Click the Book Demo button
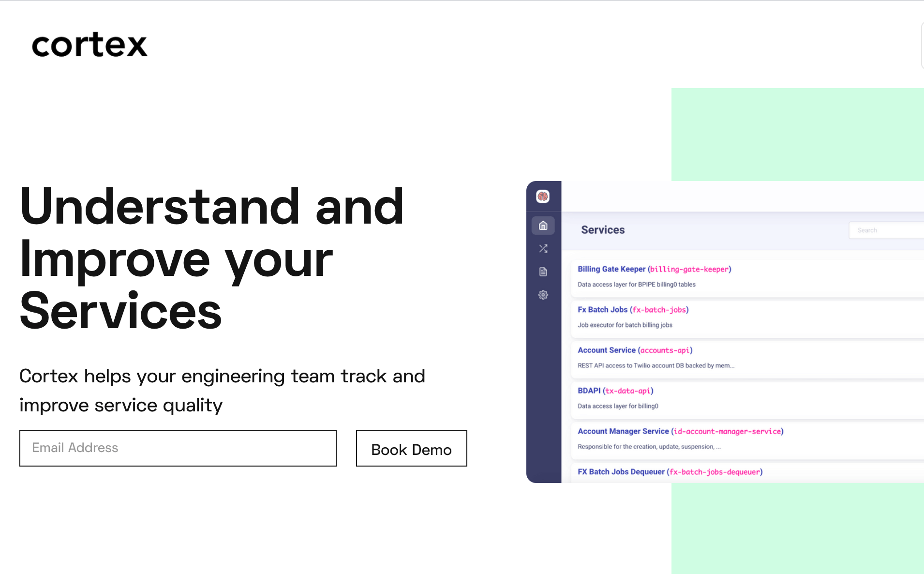Image resolution: width=924 pixels, height=574 pixels. point(411,448)
